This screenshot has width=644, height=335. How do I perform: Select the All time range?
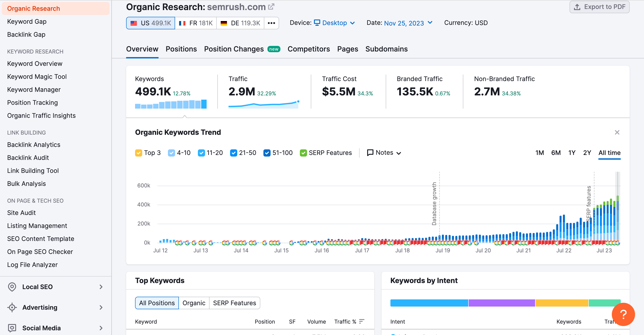tap(609, 153)
